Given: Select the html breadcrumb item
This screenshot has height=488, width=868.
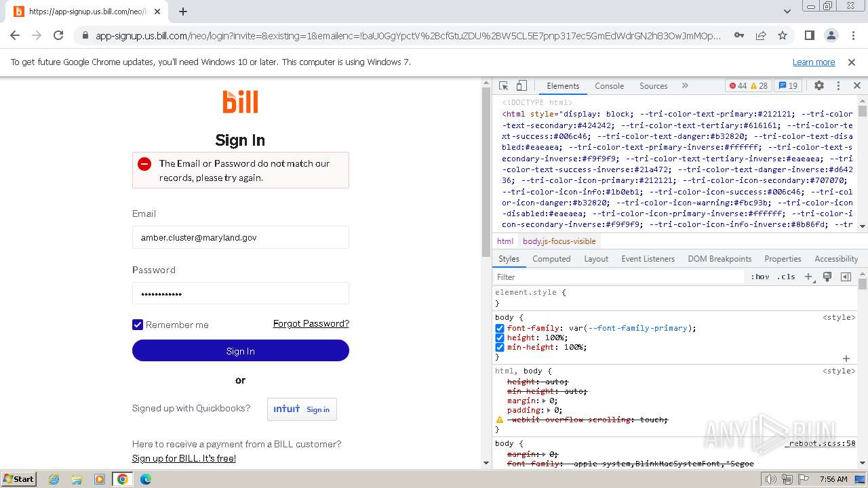Looking at the screenshot, I should pyautogui.click(x=505, y=241).
